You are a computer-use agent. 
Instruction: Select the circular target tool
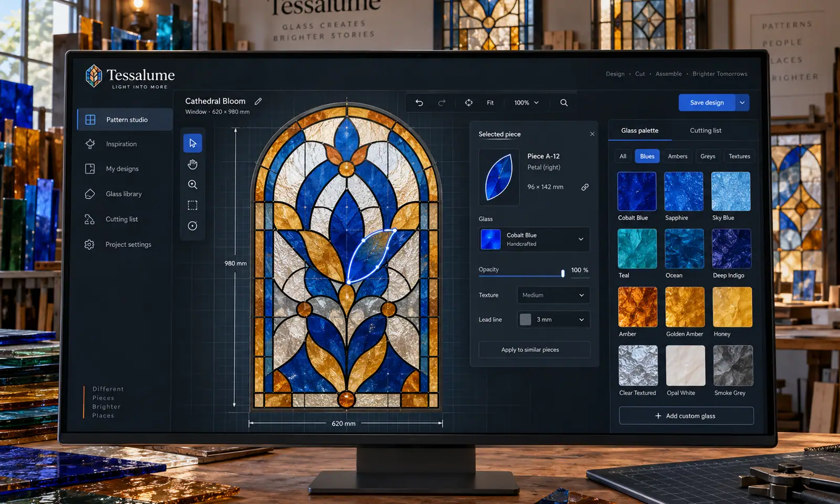pos(193,226)
